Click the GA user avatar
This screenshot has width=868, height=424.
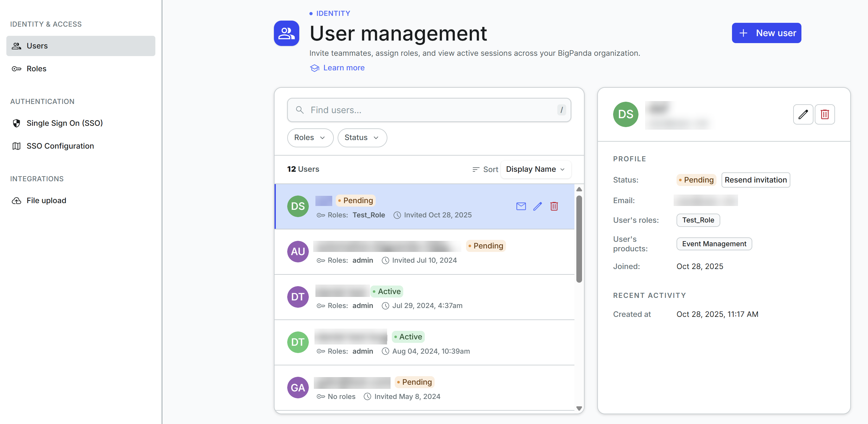click(298, 388)
